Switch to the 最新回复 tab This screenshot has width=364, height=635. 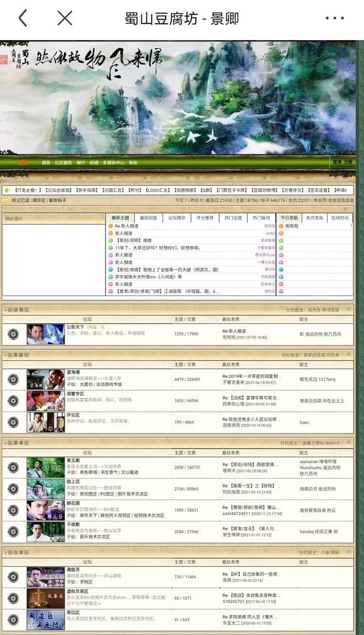coord(149,218)
